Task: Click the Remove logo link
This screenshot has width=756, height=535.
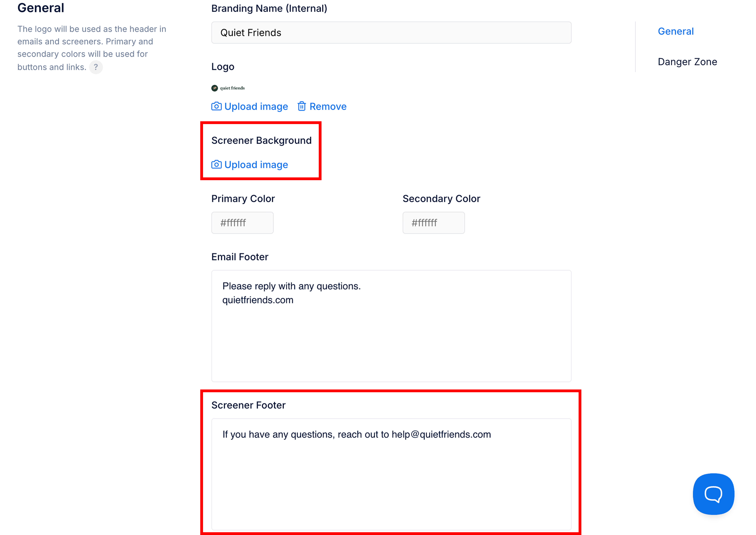Action: point(322,106)
